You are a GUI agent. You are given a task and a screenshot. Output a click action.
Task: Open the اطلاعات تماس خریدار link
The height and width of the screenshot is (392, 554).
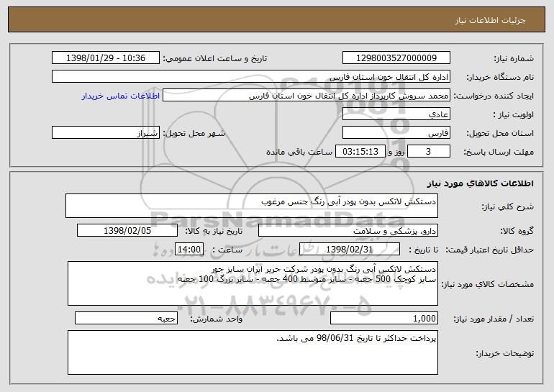120,96
